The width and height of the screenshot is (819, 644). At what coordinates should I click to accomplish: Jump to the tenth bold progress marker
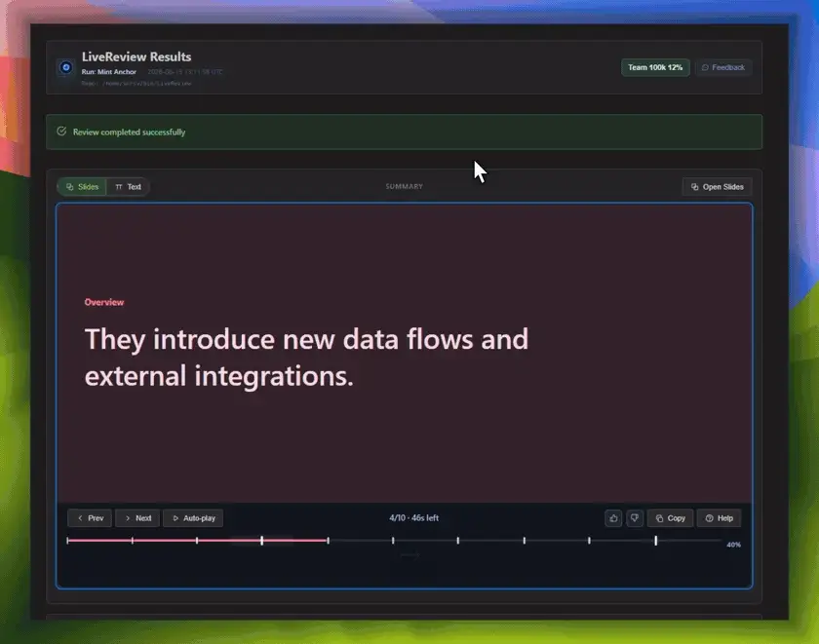pos(656,541)
